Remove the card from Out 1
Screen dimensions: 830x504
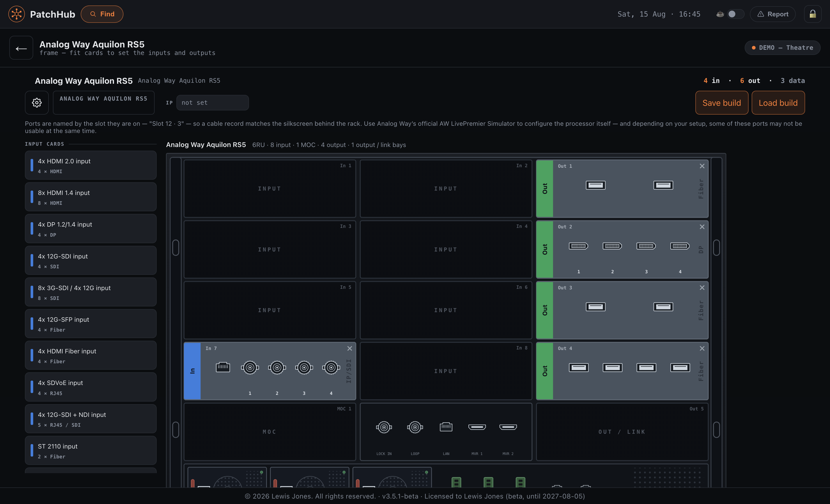point(702,166)
